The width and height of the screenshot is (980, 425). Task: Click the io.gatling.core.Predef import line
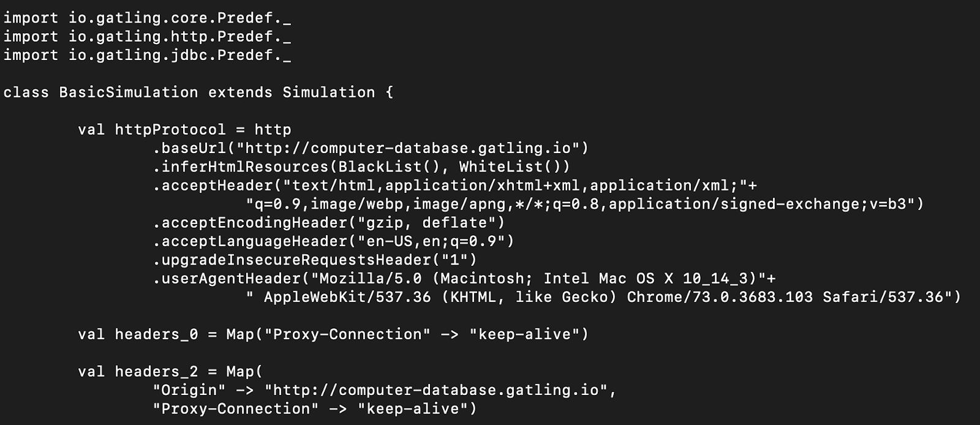[147, 18]
